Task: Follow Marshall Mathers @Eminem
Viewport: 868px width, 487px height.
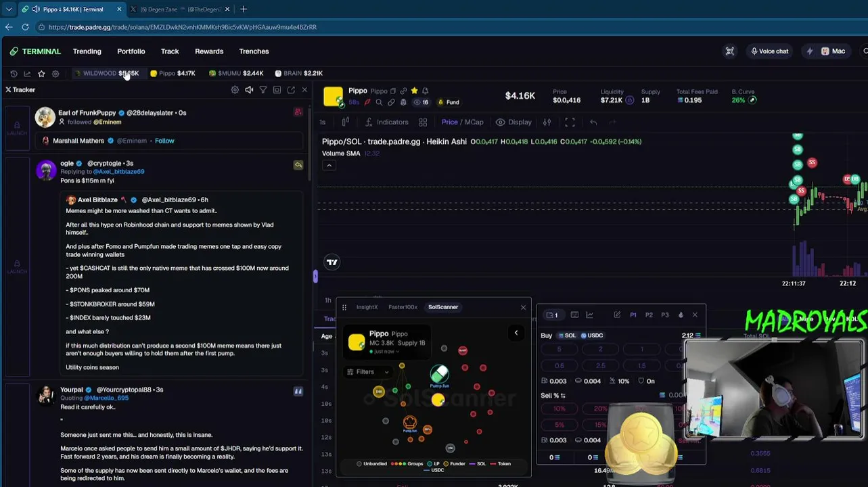Action: pos(164,141)
